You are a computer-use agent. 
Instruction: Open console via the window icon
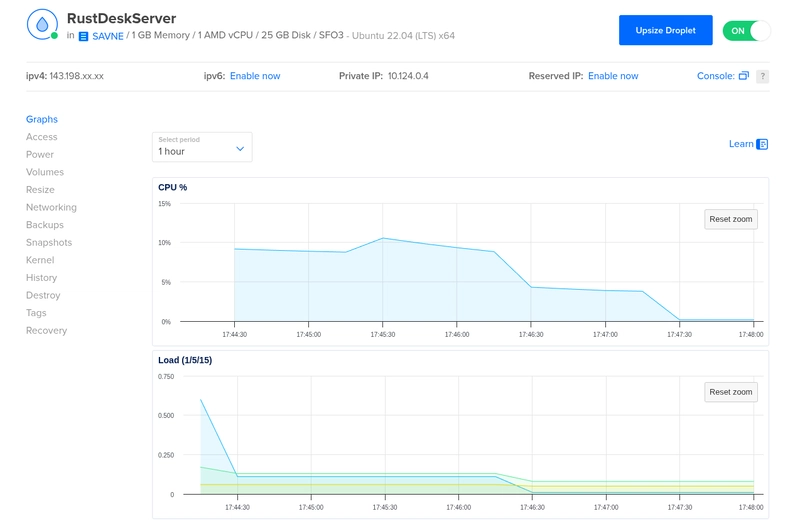click(x=743, y=76)
